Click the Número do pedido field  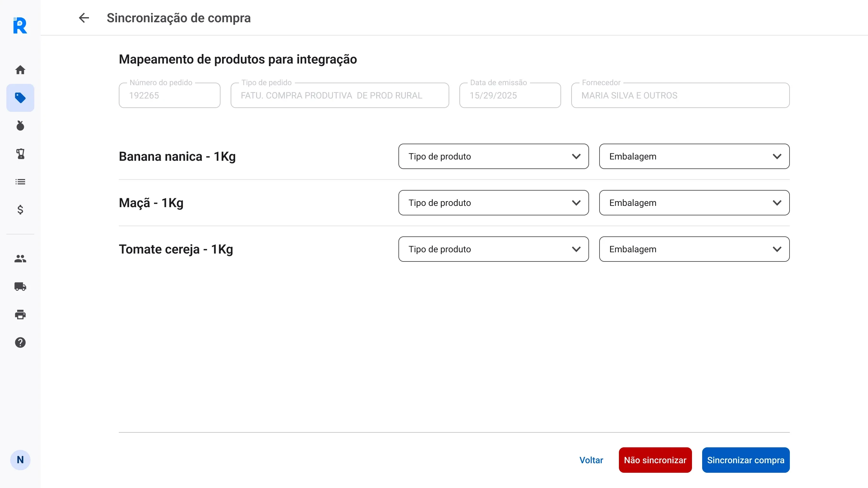(169, 95)
